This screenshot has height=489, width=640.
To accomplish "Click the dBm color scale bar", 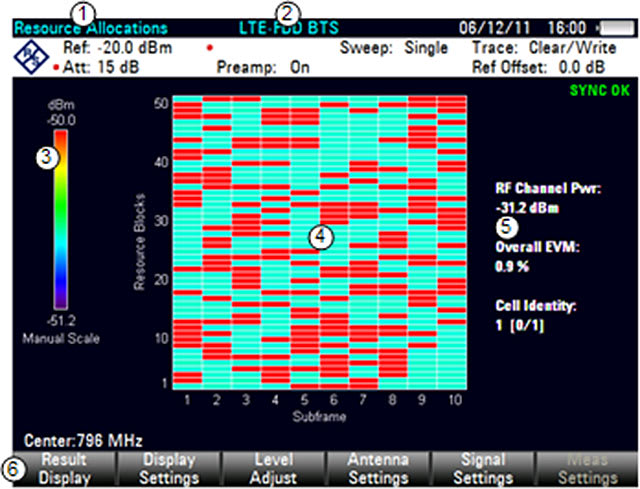I will [61, 220].
